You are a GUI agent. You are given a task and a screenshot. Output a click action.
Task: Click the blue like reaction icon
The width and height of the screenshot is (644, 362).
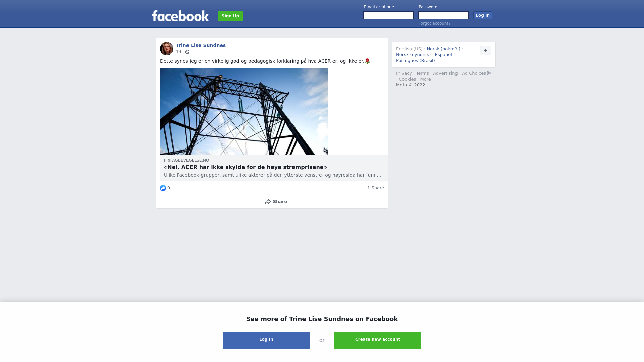coord(163,188)
